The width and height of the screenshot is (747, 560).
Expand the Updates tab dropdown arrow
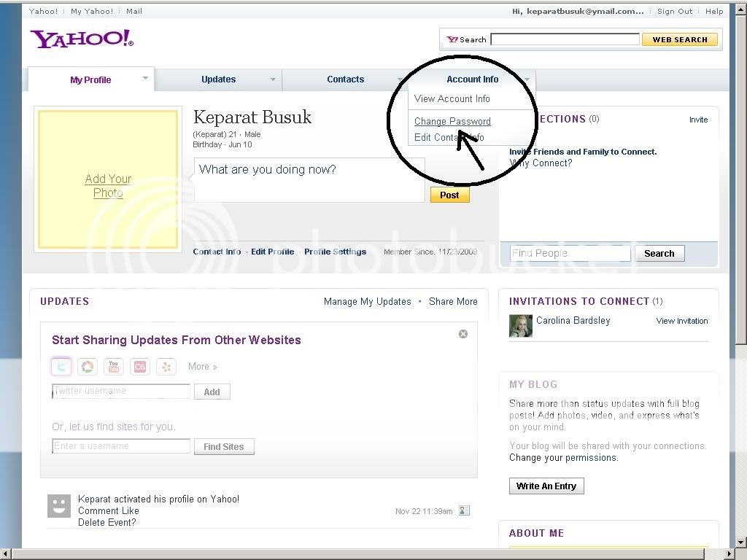(273, 79)
